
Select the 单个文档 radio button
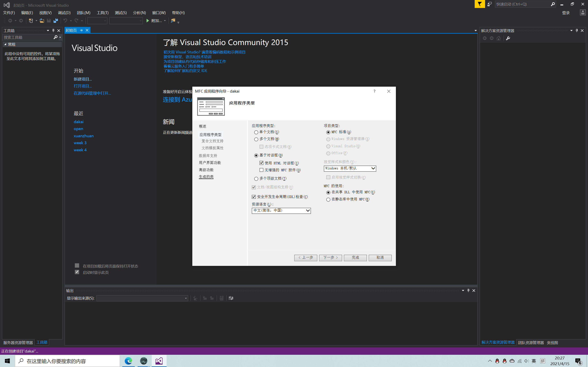pos(256,132)
